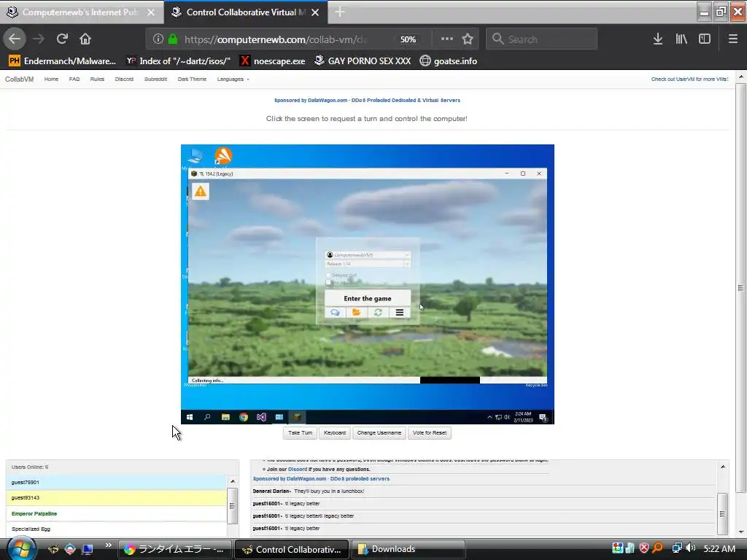Click Enter the game in the launcher
Screen dimensions: 747x560
tap(368, 298)
